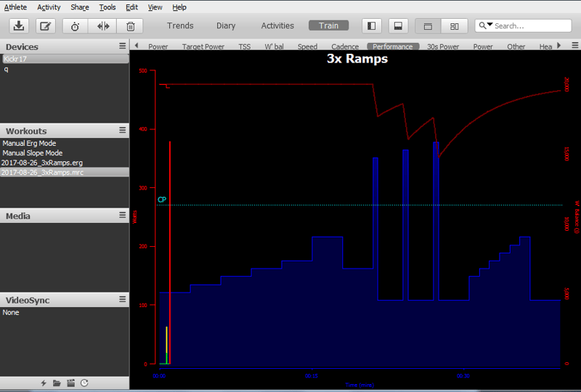Click the video clapperboard icon
Viewport: 581px width, 392px height.
click(70, 383)
